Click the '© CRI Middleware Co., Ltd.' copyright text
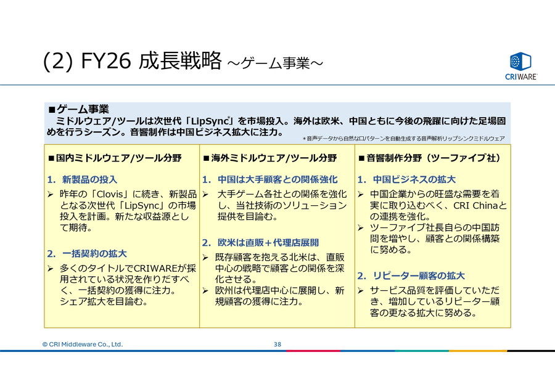Screen dimensions: 555x392 (x=82, y=344)
